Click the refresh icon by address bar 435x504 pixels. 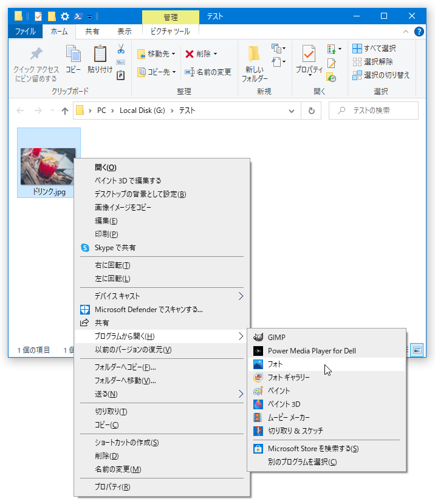311,111
